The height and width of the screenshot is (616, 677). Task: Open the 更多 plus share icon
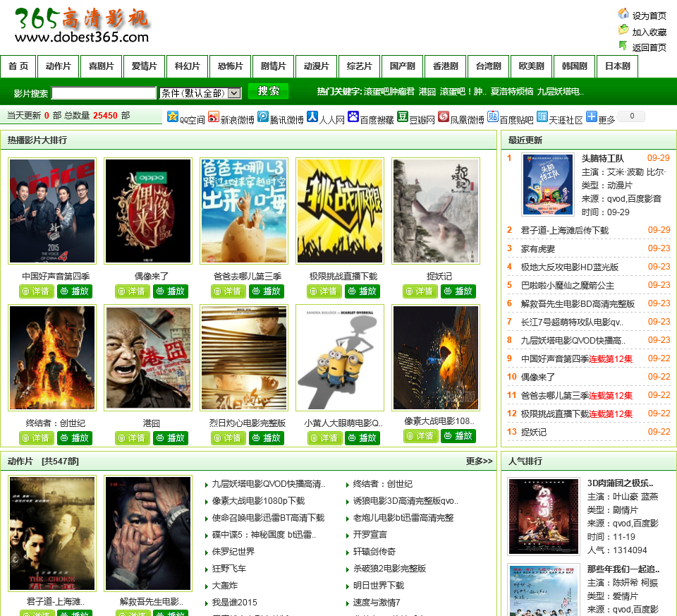[592, 116]
